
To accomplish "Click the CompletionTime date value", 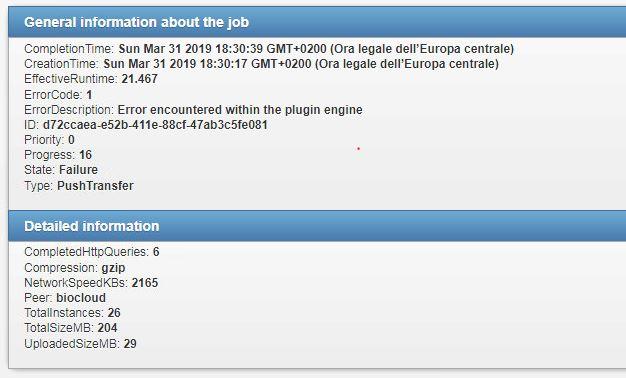I will (x=316, y=49).
